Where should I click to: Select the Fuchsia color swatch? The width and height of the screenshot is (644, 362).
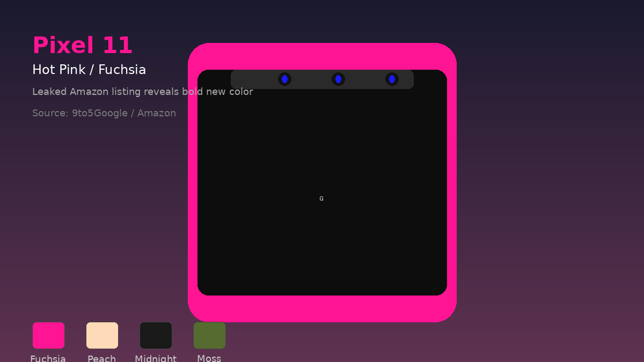click(x=48, y=335)
